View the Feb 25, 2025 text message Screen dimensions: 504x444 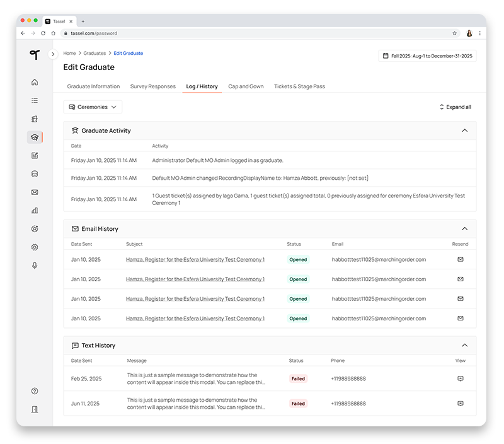coord(460,378)
